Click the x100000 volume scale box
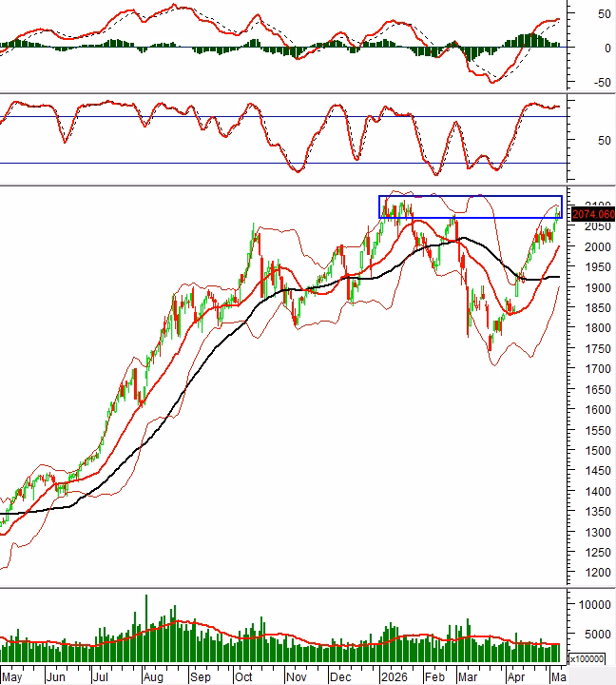 point(587,658)
